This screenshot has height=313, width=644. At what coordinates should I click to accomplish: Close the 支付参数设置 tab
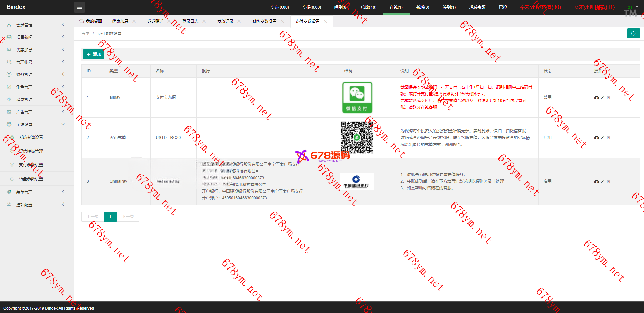(x=325, y=21)
